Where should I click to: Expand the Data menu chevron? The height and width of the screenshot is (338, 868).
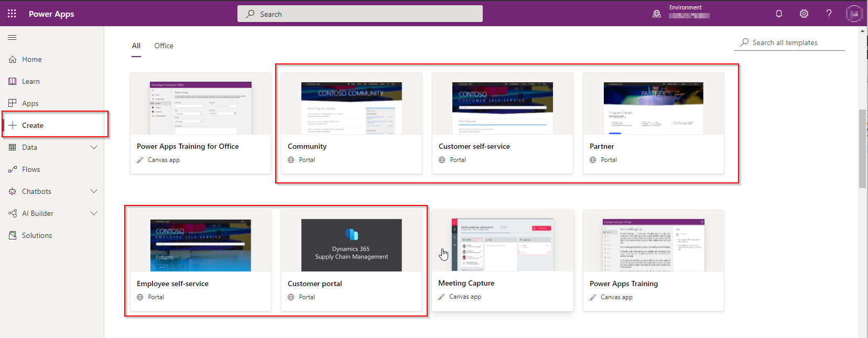point(94,147)
